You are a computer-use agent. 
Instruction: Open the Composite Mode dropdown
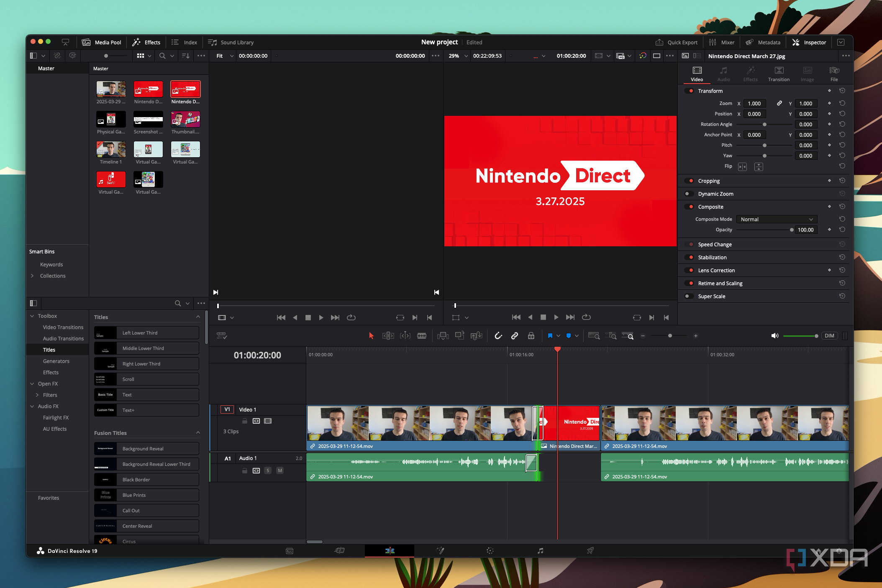tap(776, 219)
